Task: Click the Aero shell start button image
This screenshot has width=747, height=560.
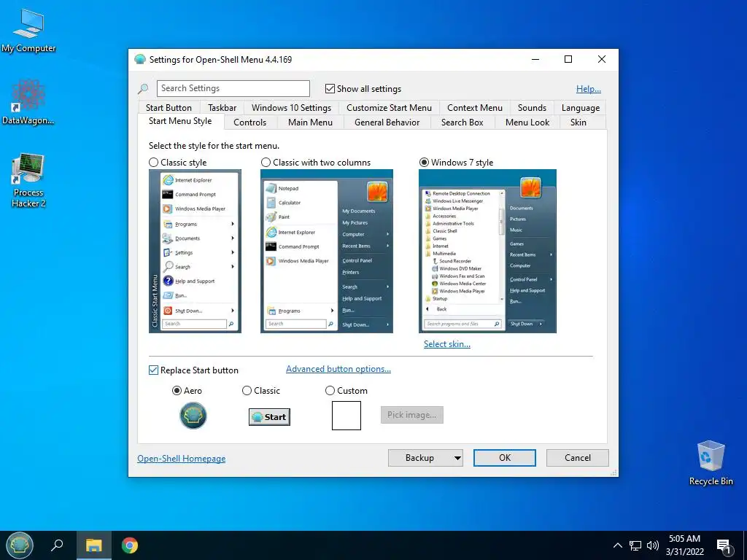Action: tap(193, 415)
